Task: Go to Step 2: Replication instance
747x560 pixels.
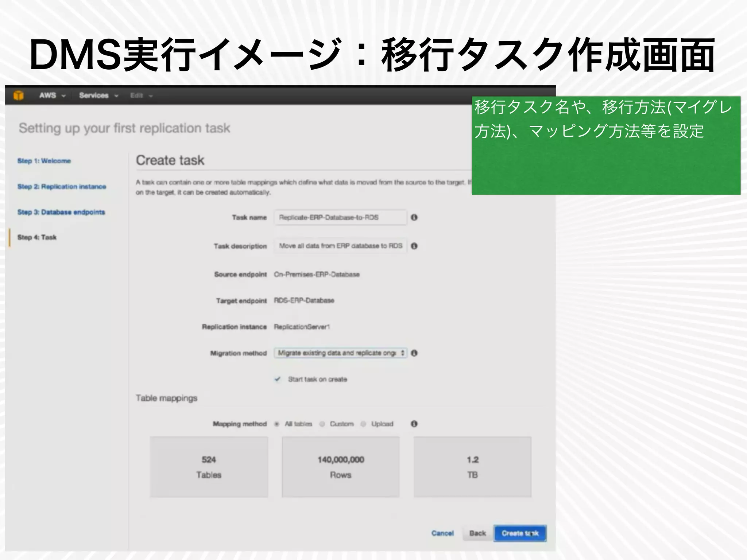Action: (x=62, y=187)
